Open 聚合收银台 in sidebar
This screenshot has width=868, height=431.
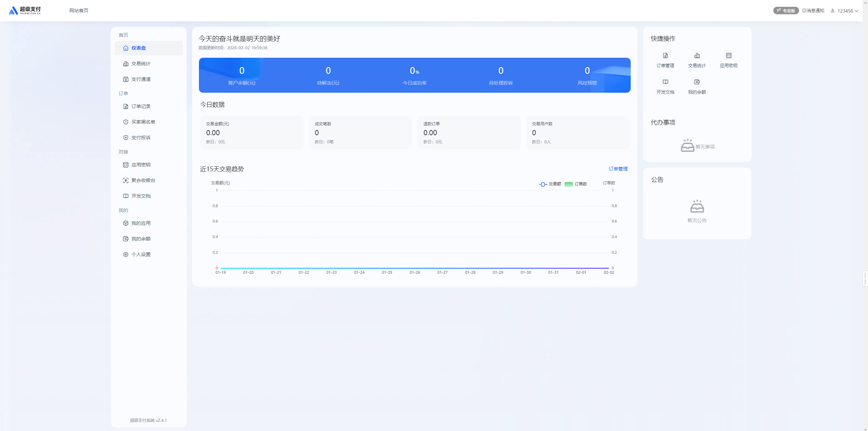pos(143,180)
